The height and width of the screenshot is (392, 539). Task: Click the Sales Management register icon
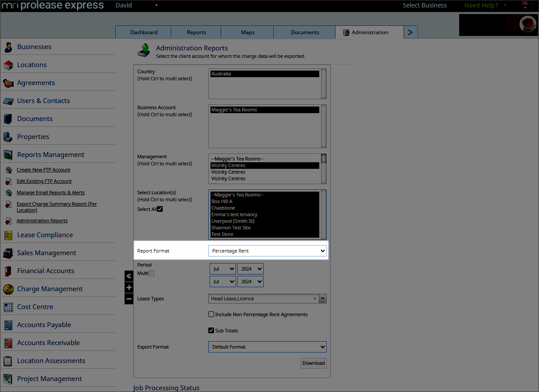[x=8, y=253]
